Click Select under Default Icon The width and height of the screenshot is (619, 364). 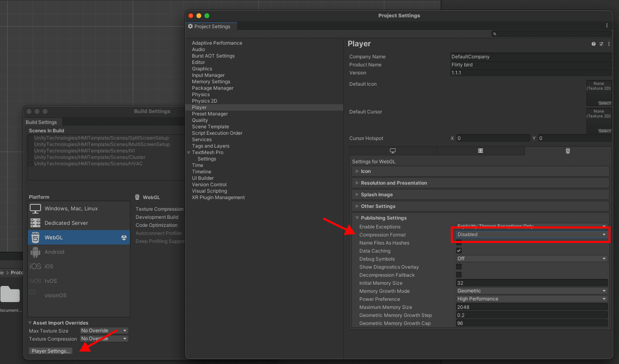coord(604,103)
